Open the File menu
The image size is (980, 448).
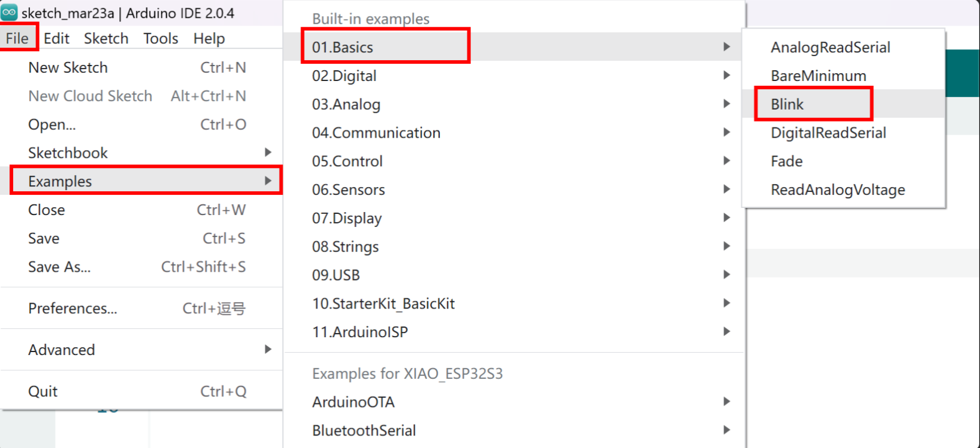pos(17,39)
